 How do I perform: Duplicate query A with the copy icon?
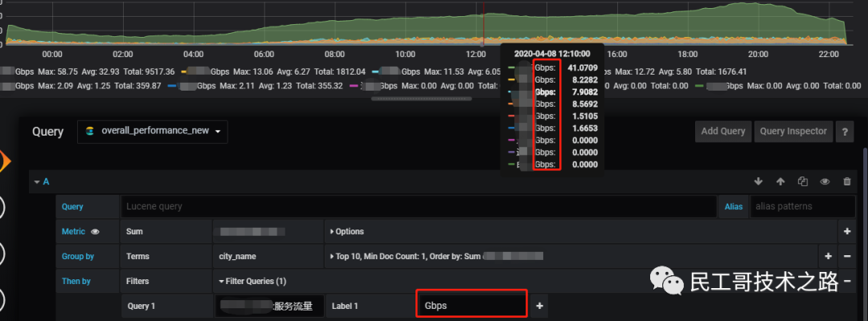[x=803, y=181]
